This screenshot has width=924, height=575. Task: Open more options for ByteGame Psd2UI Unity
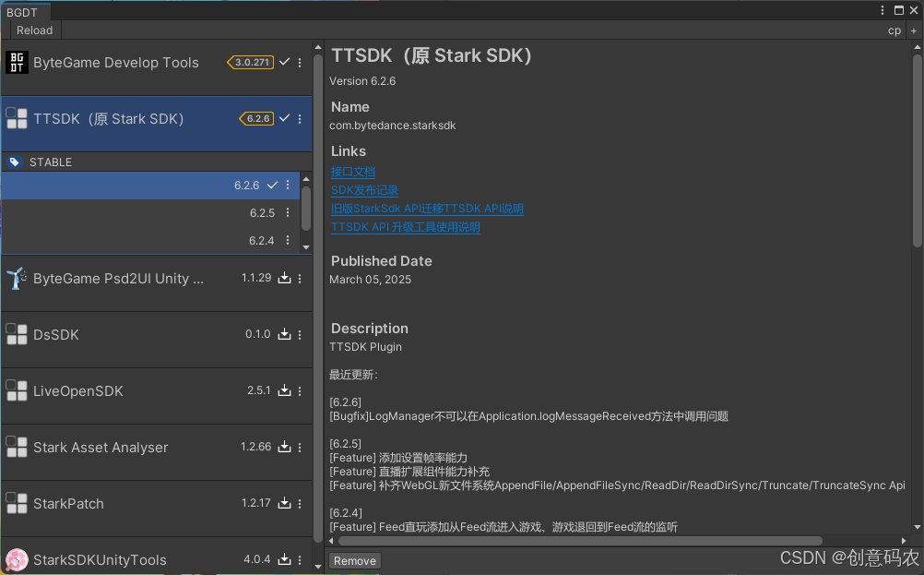(x=300, y=279)
